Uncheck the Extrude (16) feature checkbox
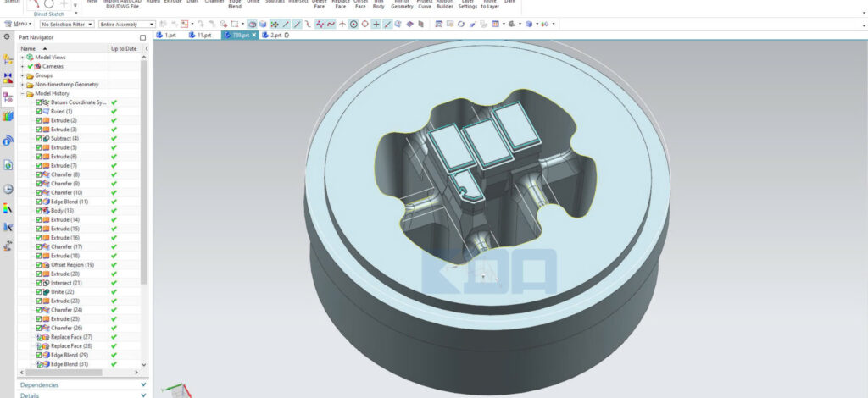Image resolution: width=868 pixels, height=398 pixels. (x=39, y=238)
